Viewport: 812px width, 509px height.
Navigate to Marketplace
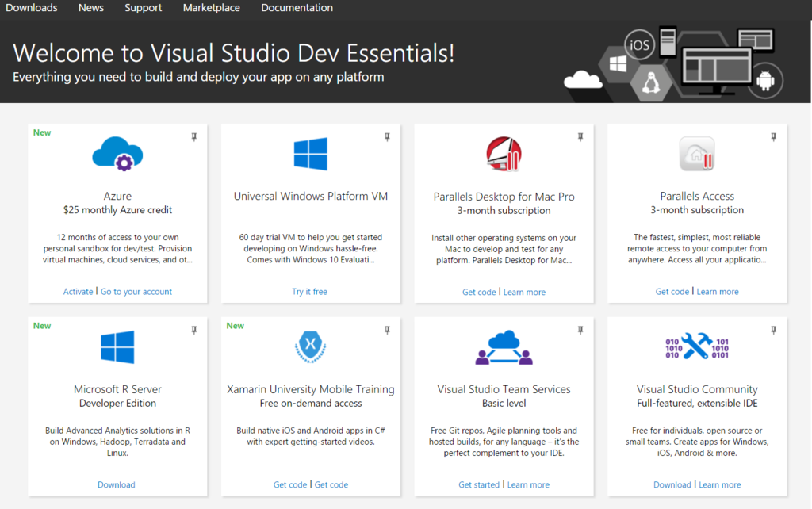211,8
